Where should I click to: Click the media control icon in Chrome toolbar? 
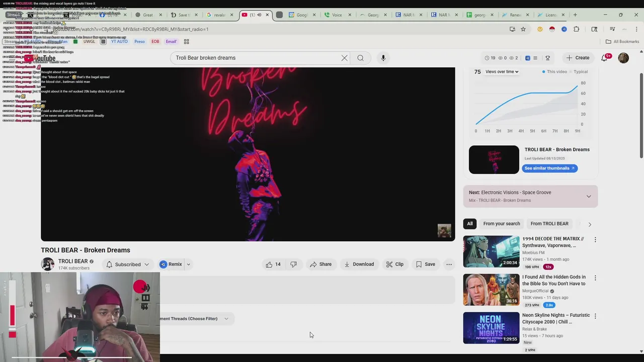point(612,29)
